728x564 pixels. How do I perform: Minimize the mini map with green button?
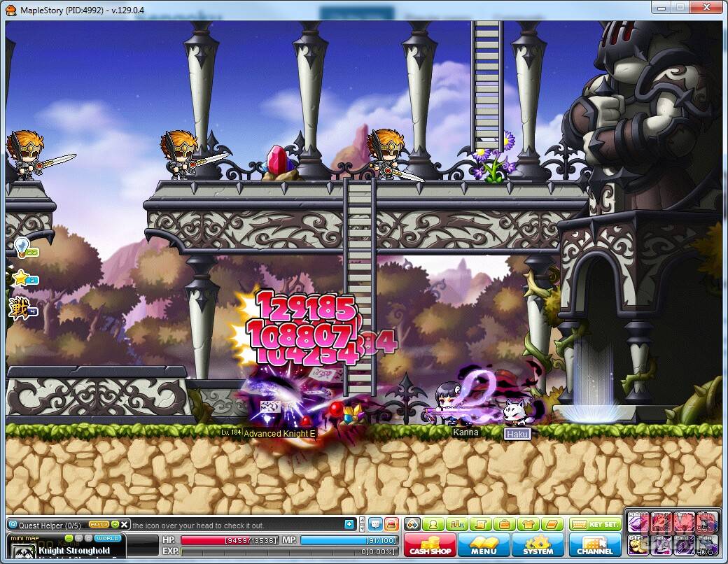pyautogui.click(x=69, y=538)
